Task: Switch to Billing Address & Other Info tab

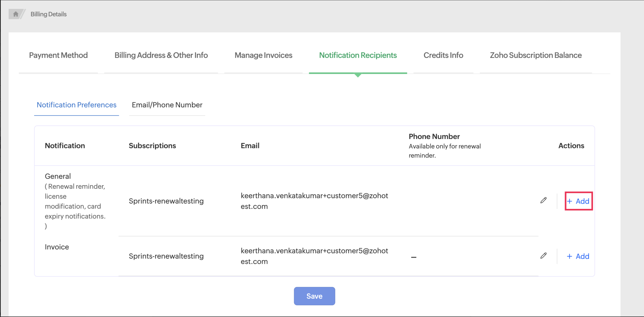Action: pos(161,55)
